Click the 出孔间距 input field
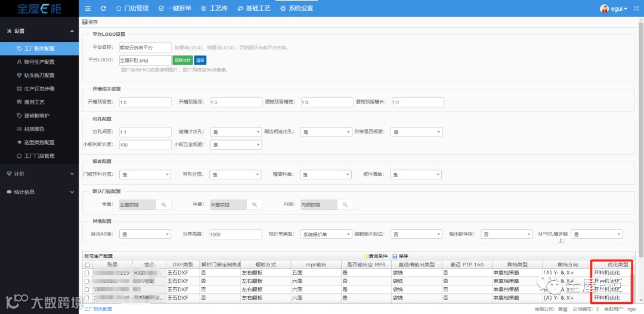Screen dimensions: 644x314 [x=145, y=132]
